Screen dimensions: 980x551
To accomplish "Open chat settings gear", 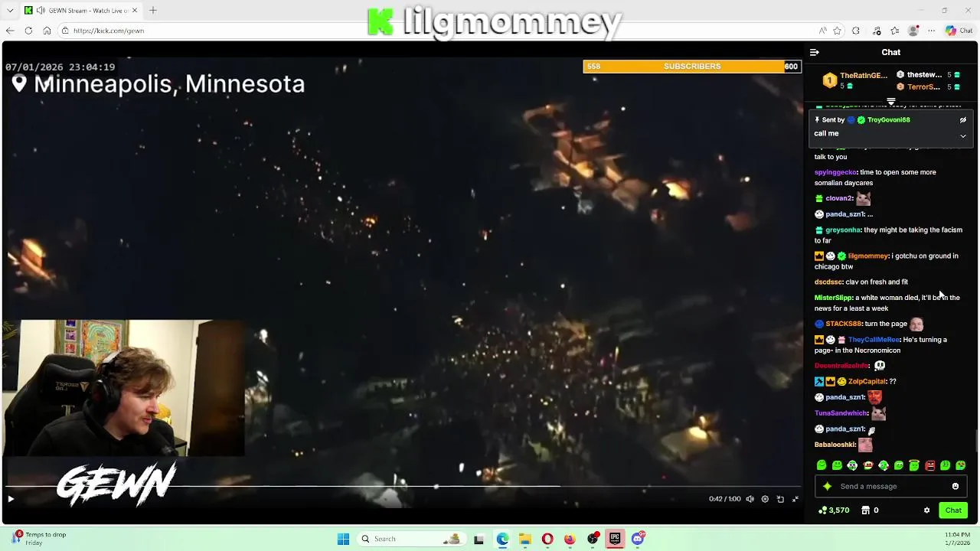I will click(x=926, y=510).
